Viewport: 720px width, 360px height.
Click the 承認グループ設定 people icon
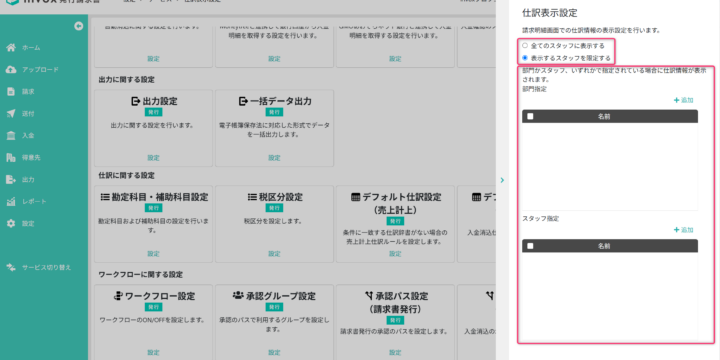click(x=238, y=296)
